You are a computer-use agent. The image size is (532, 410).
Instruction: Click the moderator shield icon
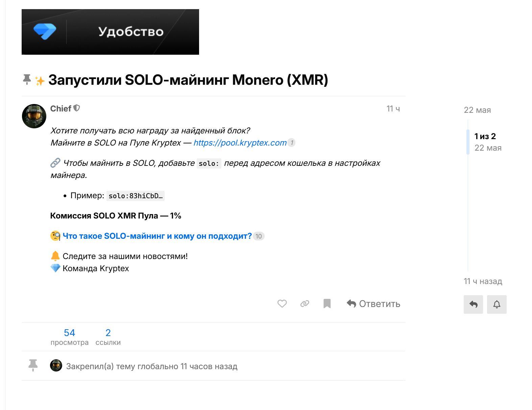pos(77,108)
